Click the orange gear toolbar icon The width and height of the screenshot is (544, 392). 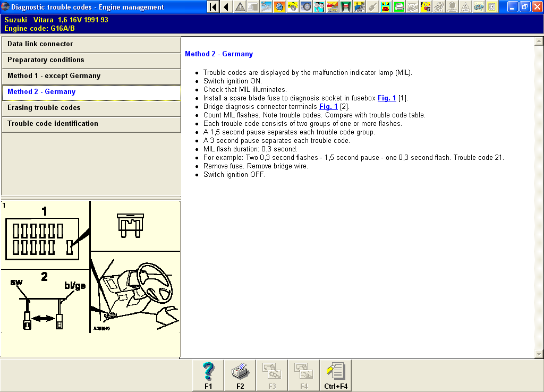[279, 6]
